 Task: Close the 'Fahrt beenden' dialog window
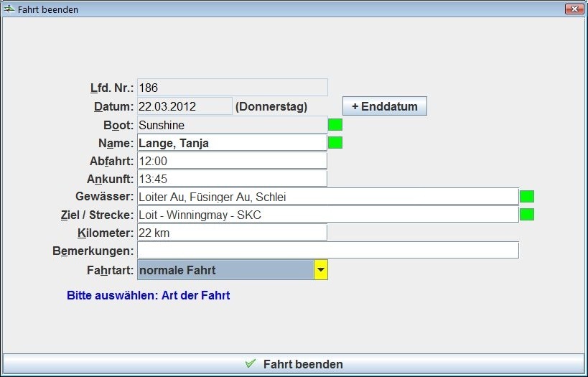574,9
